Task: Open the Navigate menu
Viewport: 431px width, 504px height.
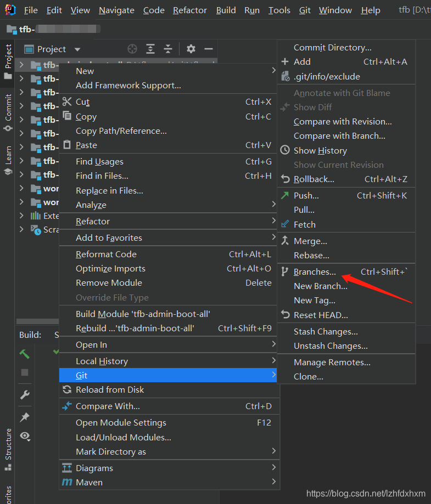Action: click(x=116, y=10)
